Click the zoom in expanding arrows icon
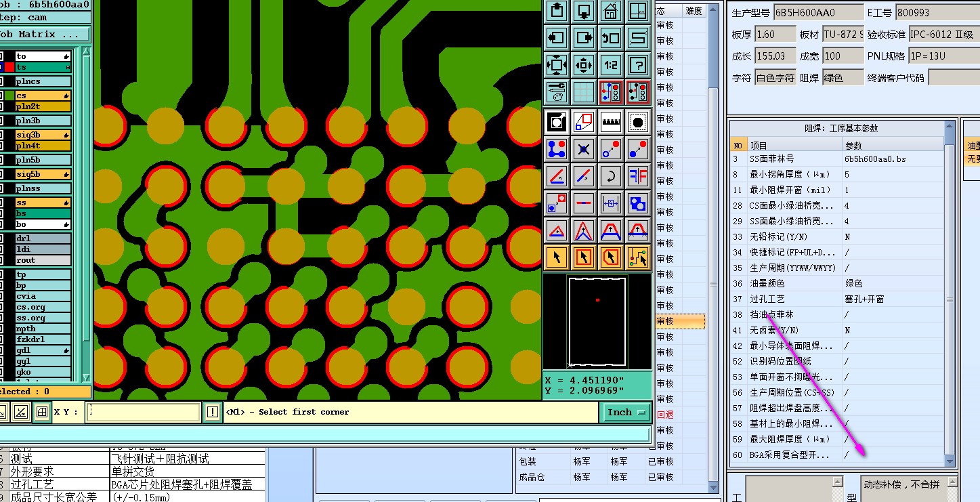 [x=557, y=65]
